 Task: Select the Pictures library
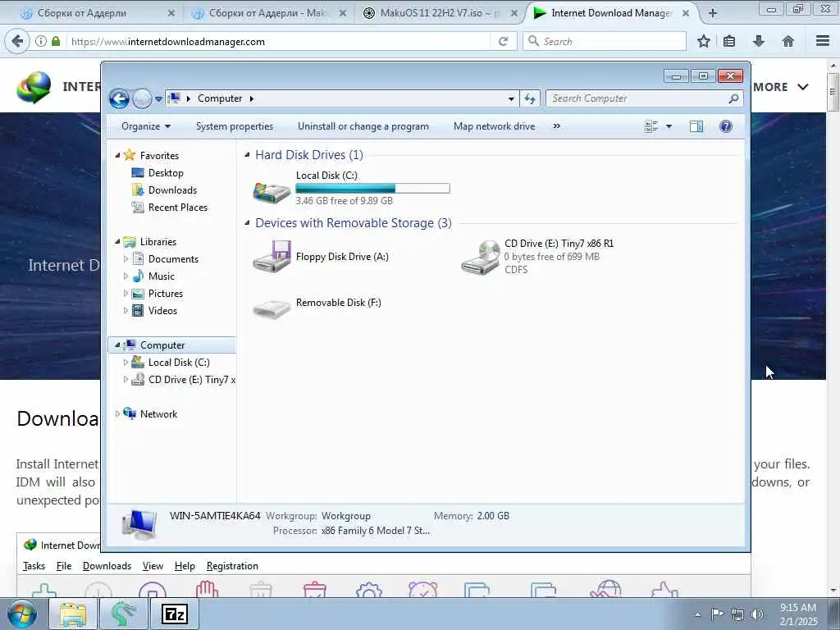tap(165, 294)
